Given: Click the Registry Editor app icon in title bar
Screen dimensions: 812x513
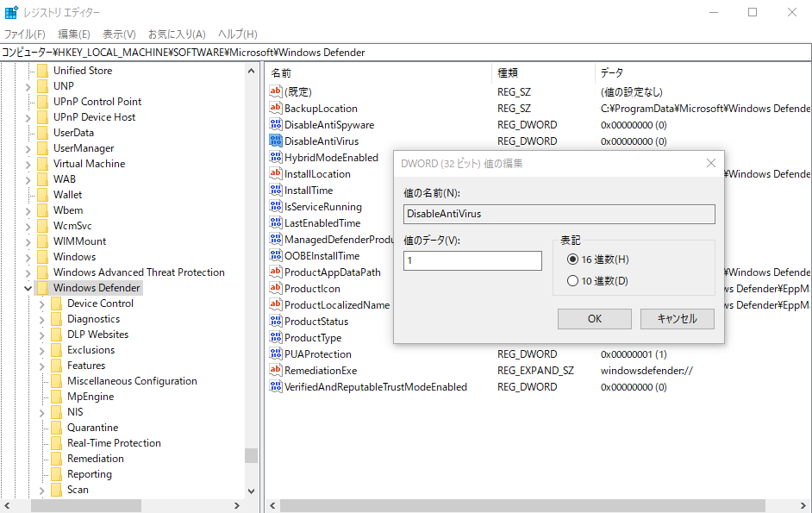Looking at the screenshot, I should pyautogui.click(x=11, y=12).
